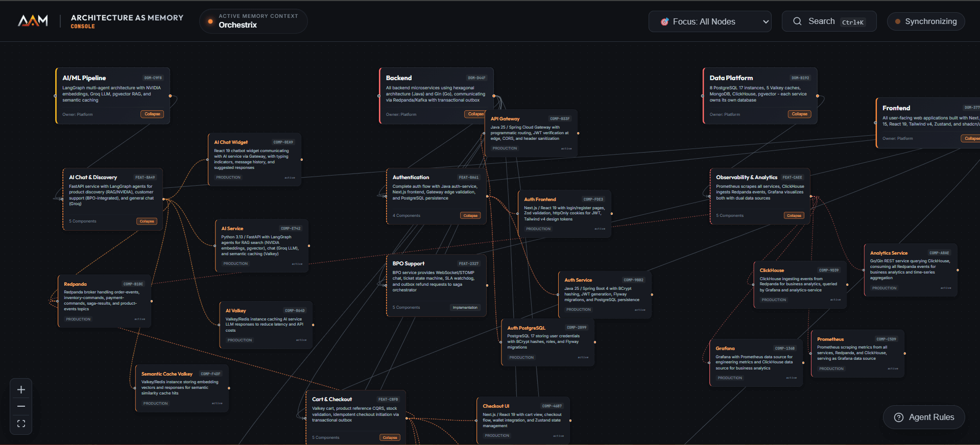Click the COMP-4687 ID tag
The width and height of the screenshot is (980, 445).
552,406
